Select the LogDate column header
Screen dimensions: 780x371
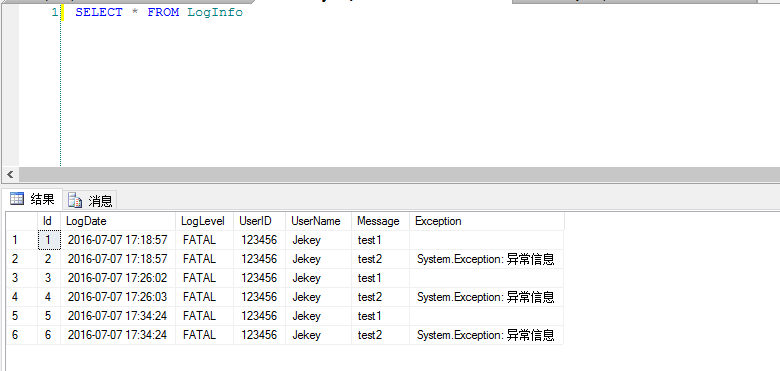(x=118, y=221)
